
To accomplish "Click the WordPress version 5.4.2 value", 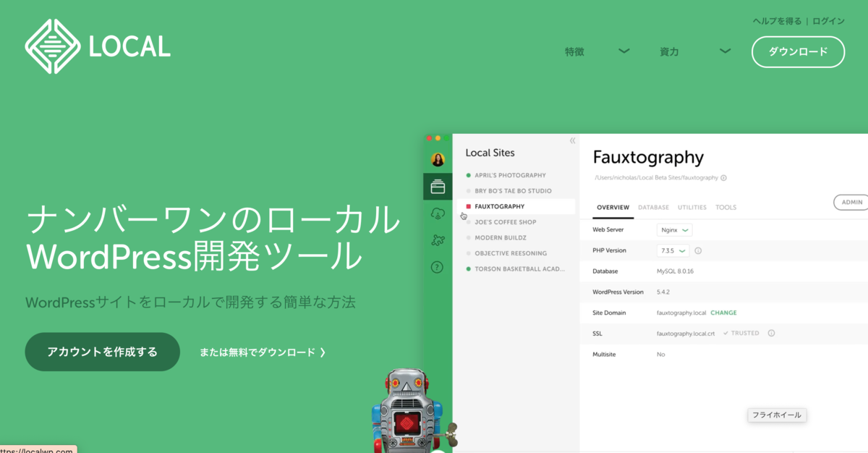I will (x=664, y=292).
